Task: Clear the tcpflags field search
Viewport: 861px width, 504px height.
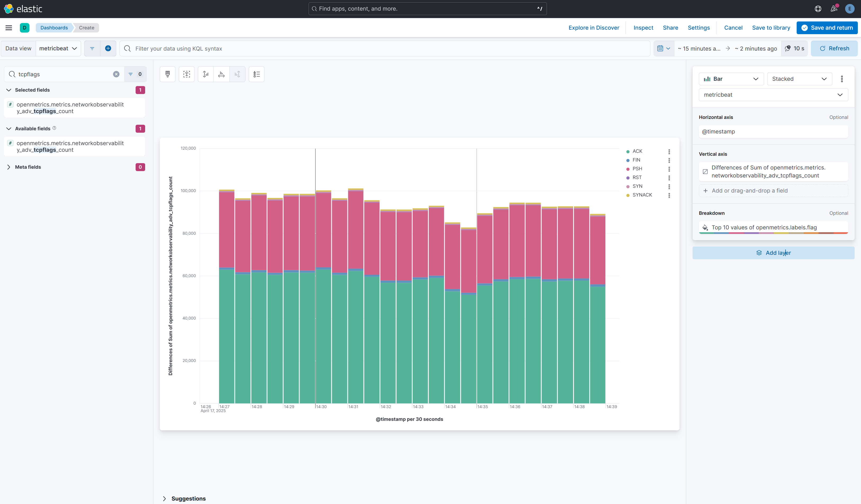Action: tap(116, 74)
